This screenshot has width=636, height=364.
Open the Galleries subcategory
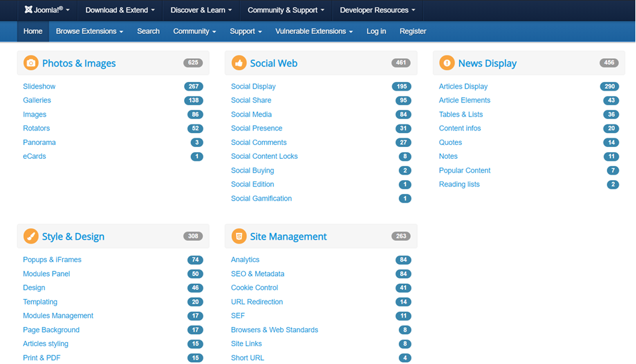click(x=37, y=100)
